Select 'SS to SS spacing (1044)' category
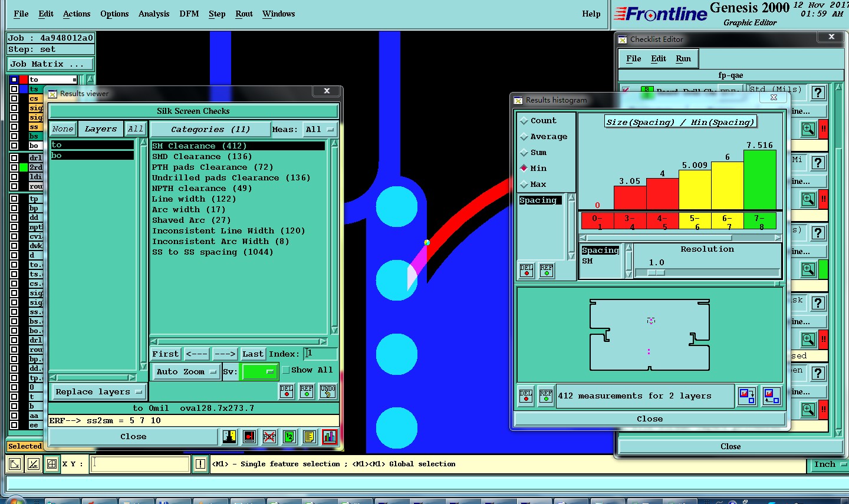849x504 pixels. 213,252
